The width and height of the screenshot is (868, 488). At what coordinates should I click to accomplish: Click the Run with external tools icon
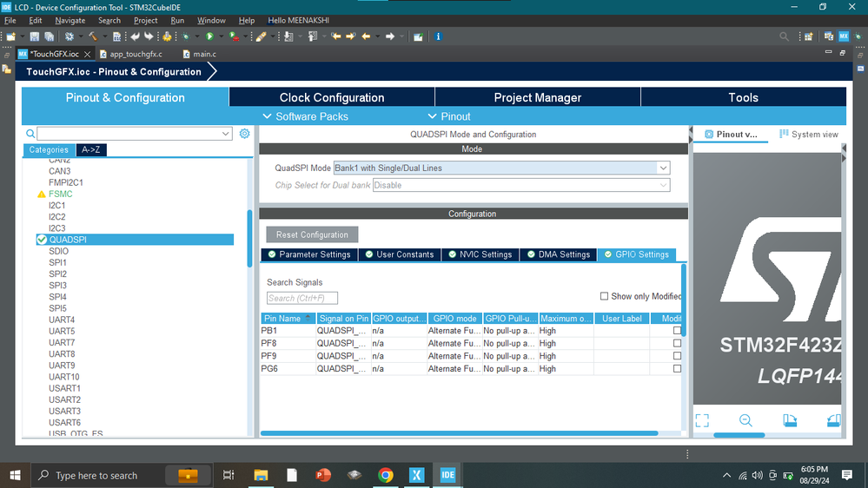[x=235, y=36]
